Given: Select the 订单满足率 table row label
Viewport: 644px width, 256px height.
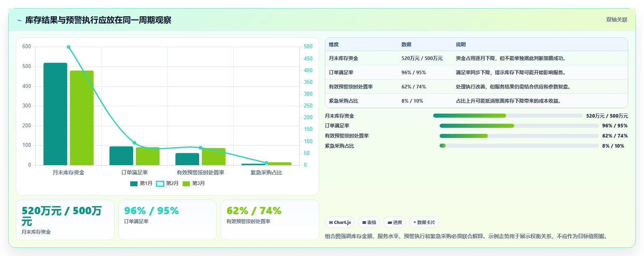Looking at the screenshot, I should pos(341,73).
